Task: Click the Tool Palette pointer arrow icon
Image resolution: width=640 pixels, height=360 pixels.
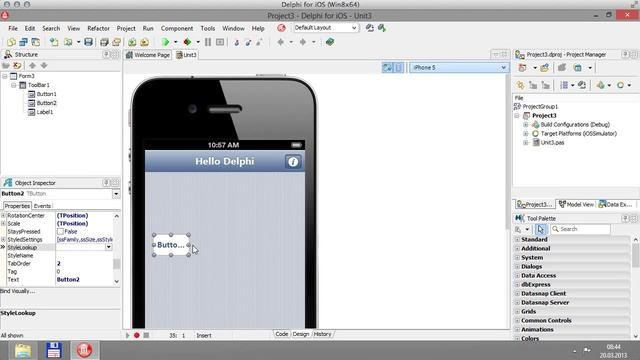Action: pyautogui.click(x=540, y=229)
